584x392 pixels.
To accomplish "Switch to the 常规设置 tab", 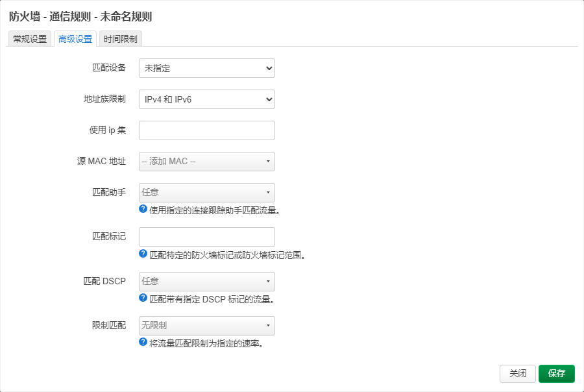I will [30, 39].
